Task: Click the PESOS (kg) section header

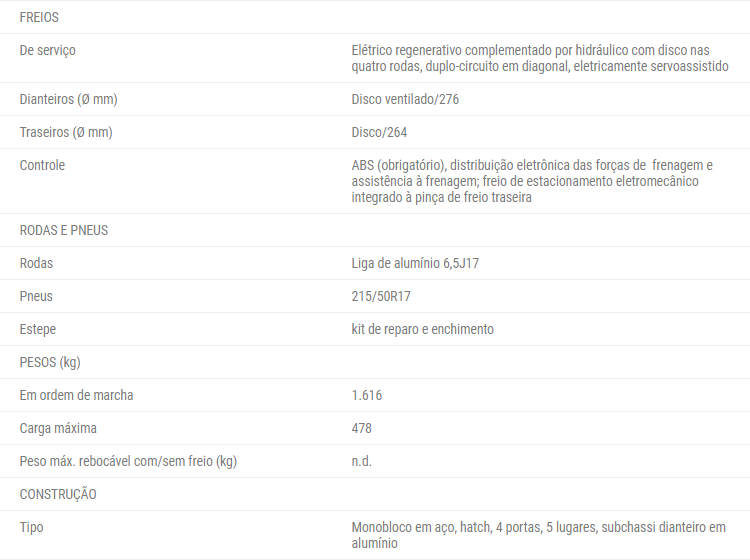Action: tap(50, 362)
